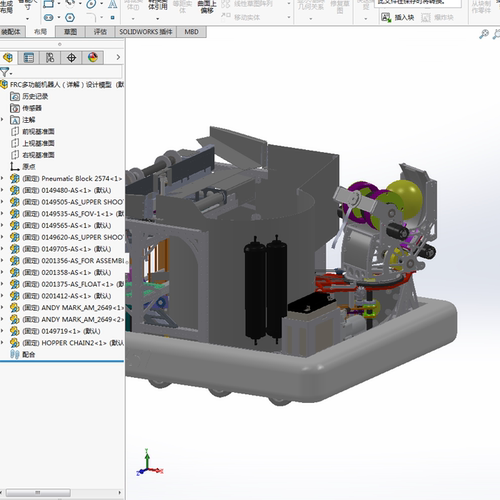500x500 pixels.
Task: Open the PropertyManager panel tab
Action: tap(29, 58)
